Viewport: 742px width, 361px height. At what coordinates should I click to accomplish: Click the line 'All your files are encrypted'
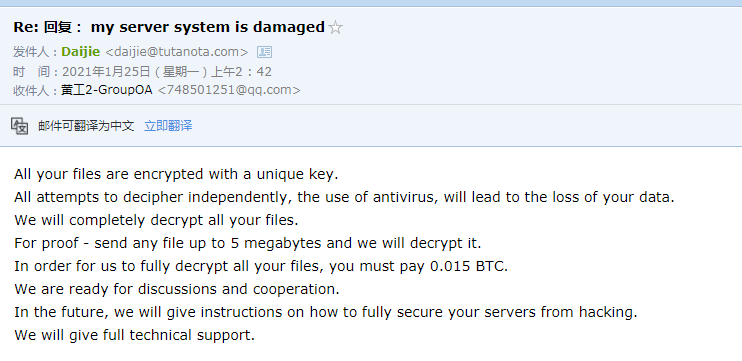[x=176, y=174]
